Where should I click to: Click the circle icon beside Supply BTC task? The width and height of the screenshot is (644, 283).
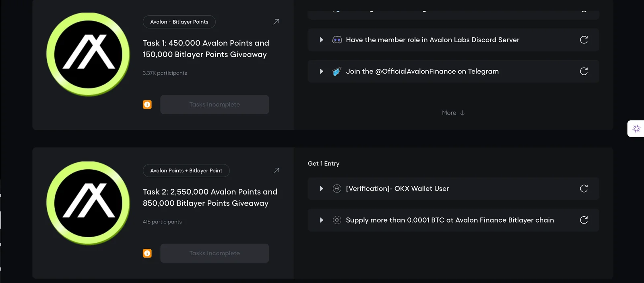point(337,220)
